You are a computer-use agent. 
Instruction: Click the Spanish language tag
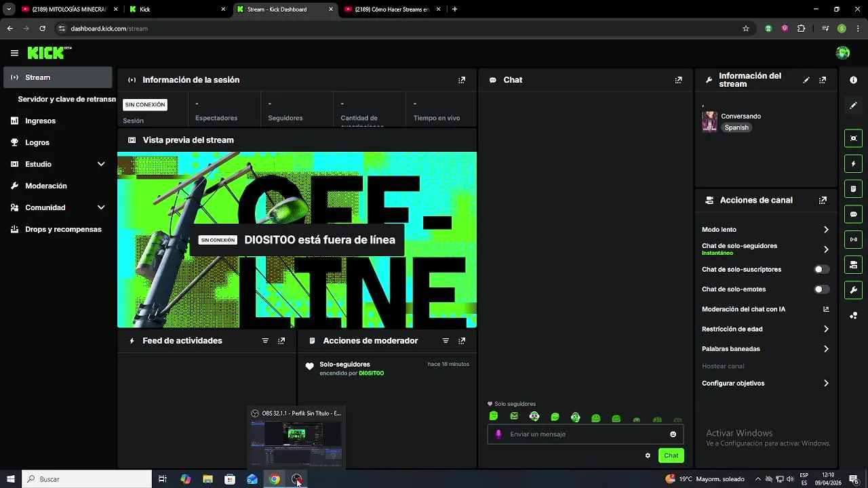(736, 127)
